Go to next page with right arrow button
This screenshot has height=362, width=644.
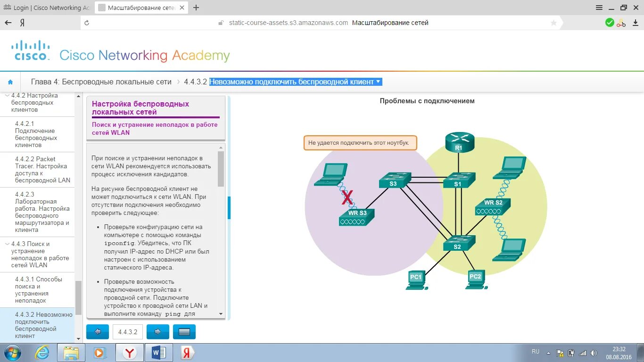(158, 332)
